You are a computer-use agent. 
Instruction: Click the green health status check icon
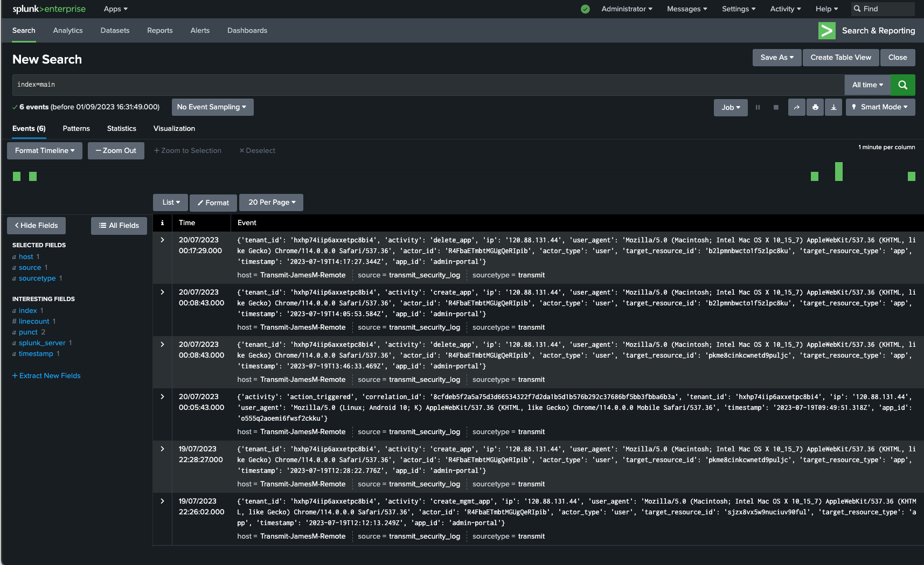(x=585, y=9)
